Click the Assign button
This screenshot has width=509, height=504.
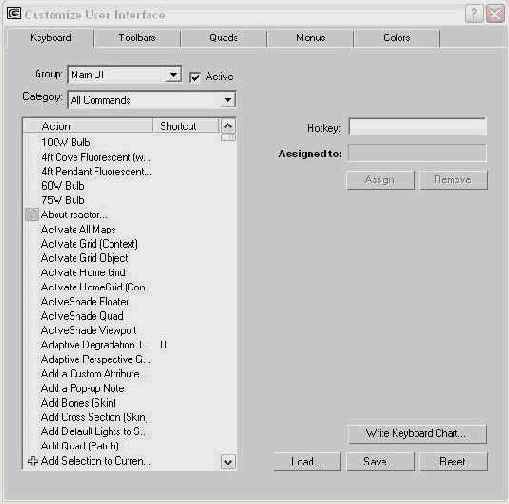tap(380, 180)
